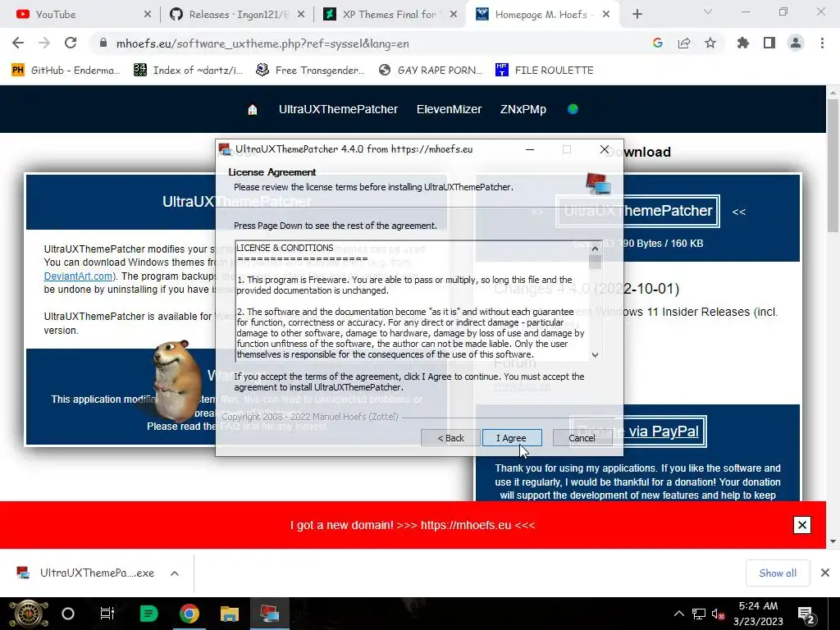Reload the current page

click(71, 43)
